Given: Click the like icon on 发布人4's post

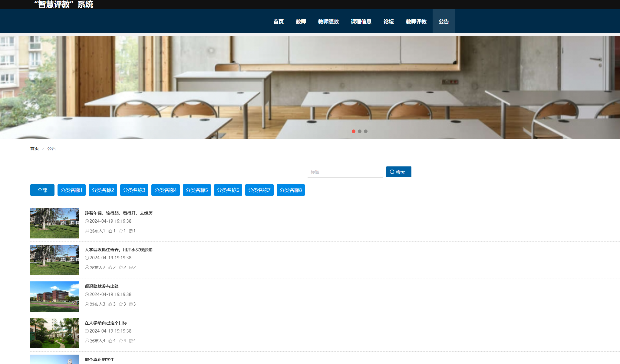Looking at the screenshot, I should click(x=110, y=341).
